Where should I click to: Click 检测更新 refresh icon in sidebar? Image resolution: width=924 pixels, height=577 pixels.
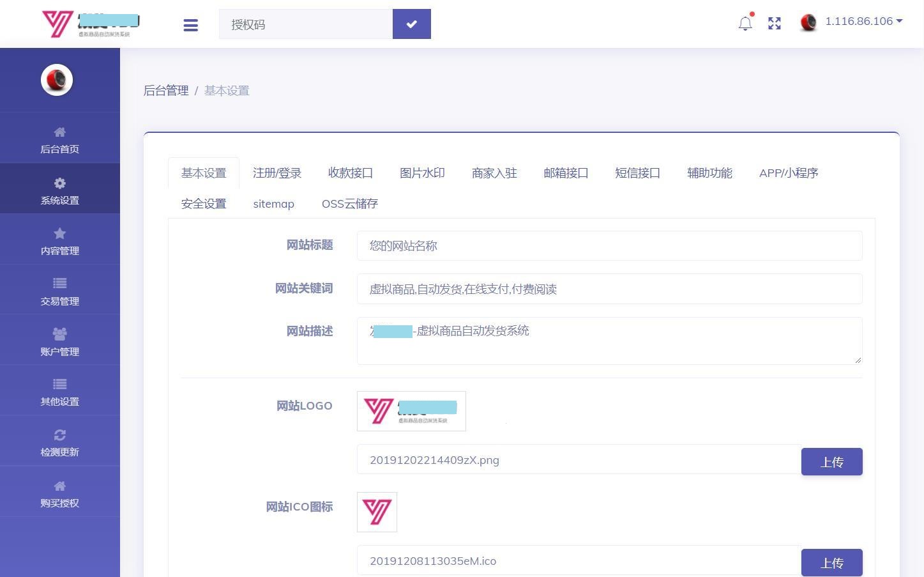coord(59,435)
